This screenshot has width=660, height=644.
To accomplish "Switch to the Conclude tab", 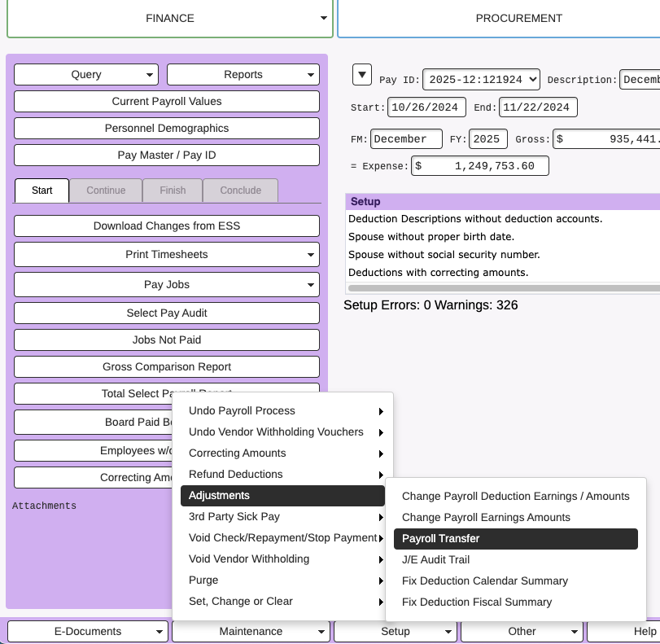I will click(x=240, y=191).
